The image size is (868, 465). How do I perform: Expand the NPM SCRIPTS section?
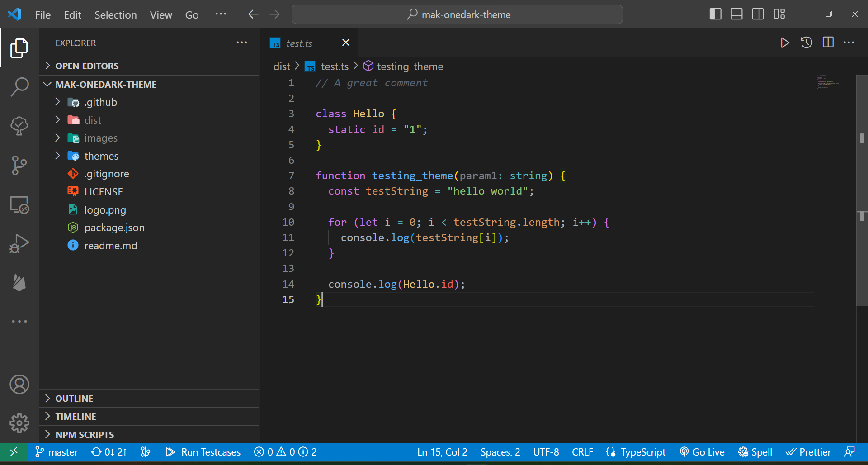coord(85,435)
